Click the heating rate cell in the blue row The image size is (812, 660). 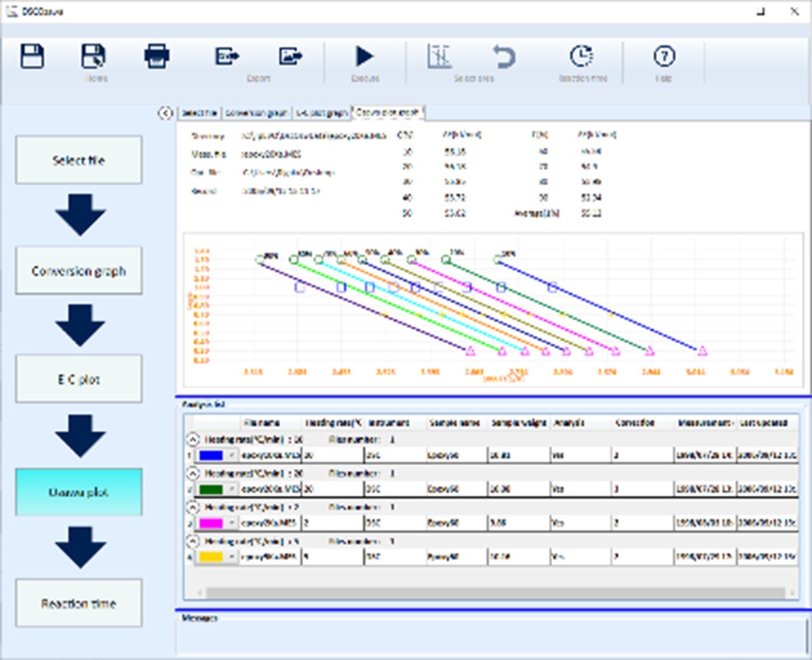[x=333, y=455]
